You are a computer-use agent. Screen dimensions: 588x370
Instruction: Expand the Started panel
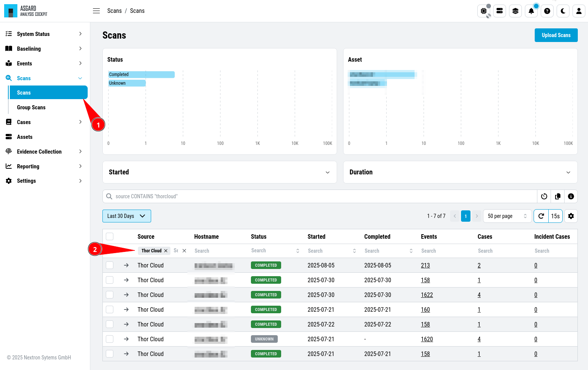tap(220, 172)
